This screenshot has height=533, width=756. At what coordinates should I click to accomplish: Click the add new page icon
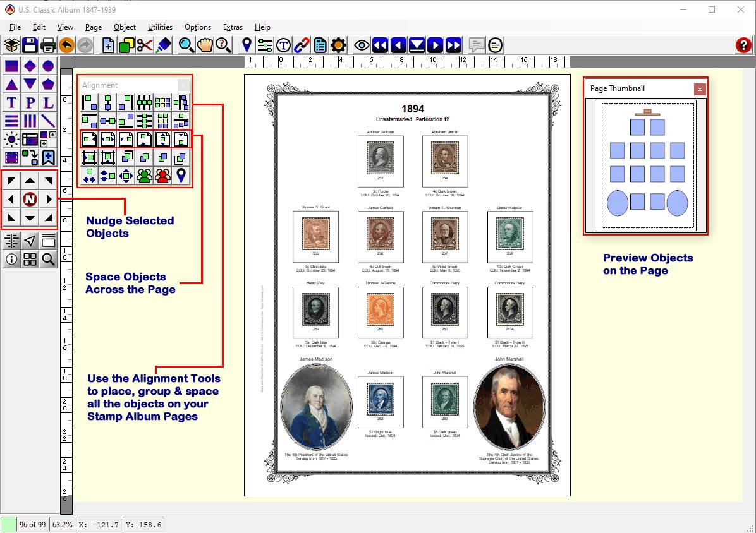click(x=108, y=45)
